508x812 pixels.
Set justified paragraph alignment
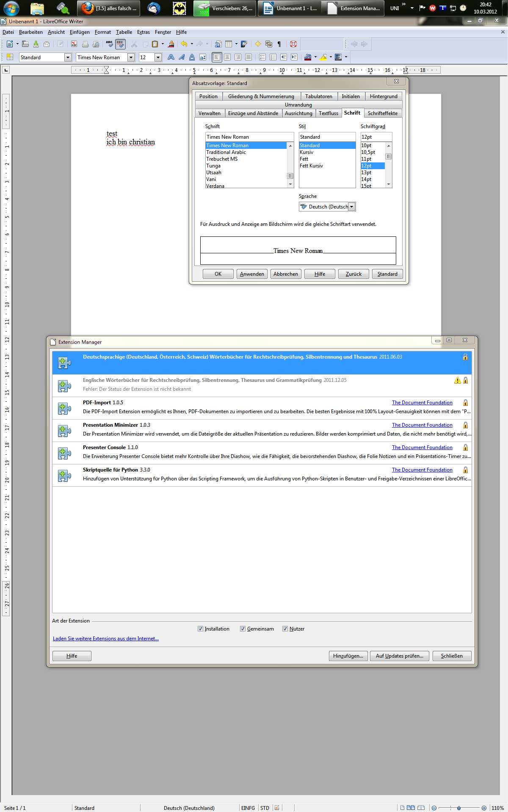point(248,57)
